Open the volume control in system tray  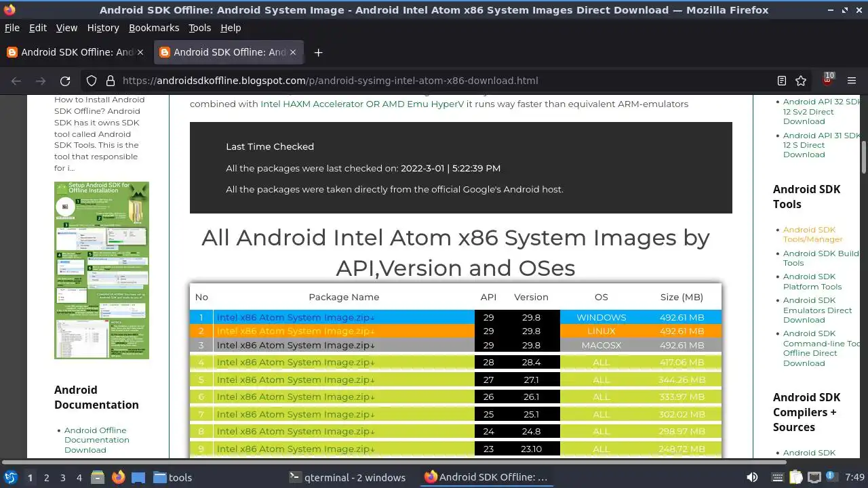point(752,477)
